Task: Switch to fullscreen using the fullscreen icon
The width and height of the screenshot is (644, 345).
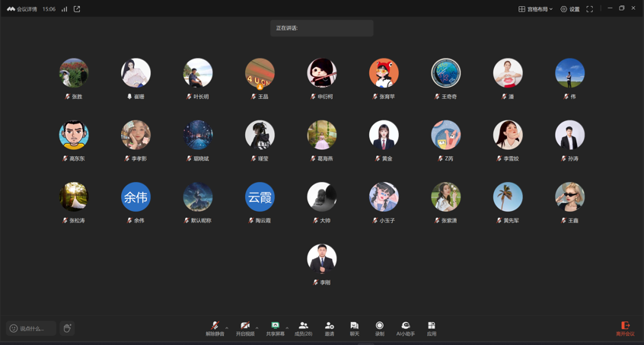Action: coord(589,9)
